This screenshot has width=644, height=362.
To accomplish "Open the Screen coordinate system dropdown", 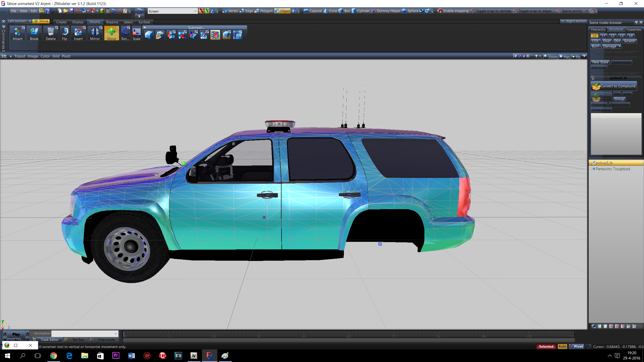I will click(x=195, y=11).
